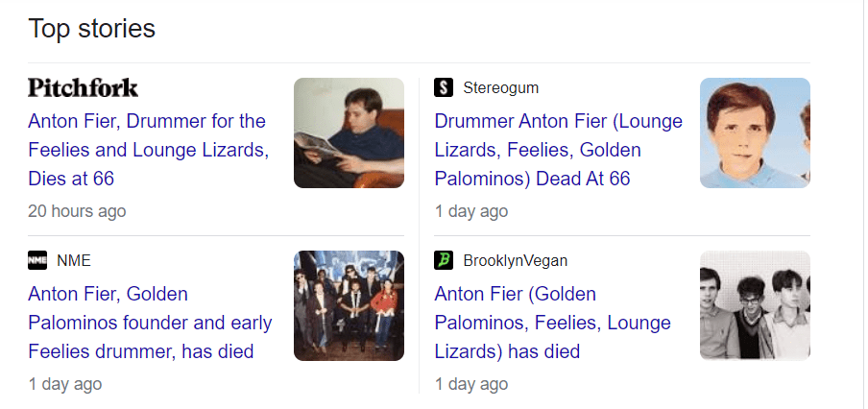Screen dimensions: 868x409
Task: Click the Stereogum source name
Action: click(x=500, y=88)
